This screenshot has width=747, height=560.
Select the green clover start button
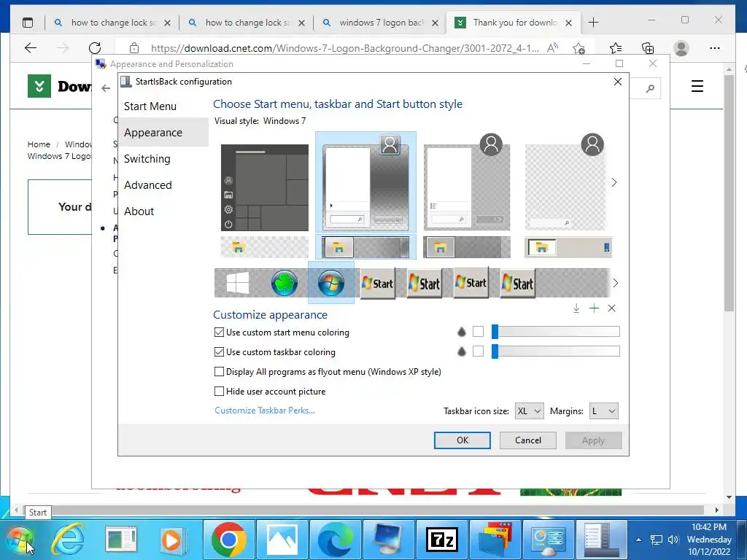[285, 283]
